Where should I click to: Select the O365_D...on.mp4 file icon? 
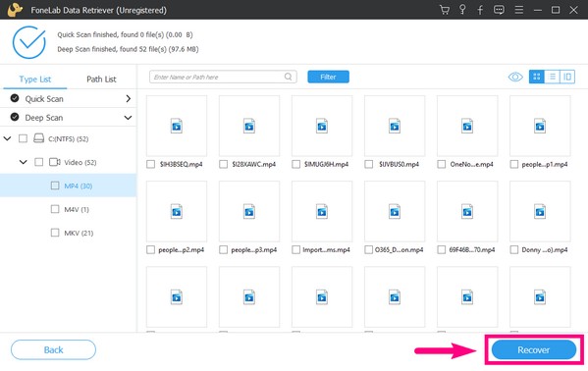pyautogui.click(x=395, y=212)
